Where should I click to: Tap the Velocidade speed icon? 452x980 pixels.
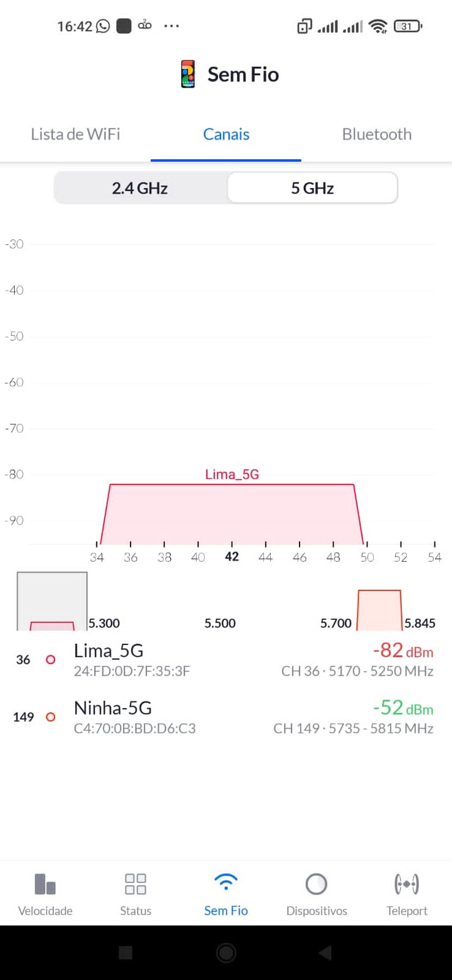coord(45,884)
